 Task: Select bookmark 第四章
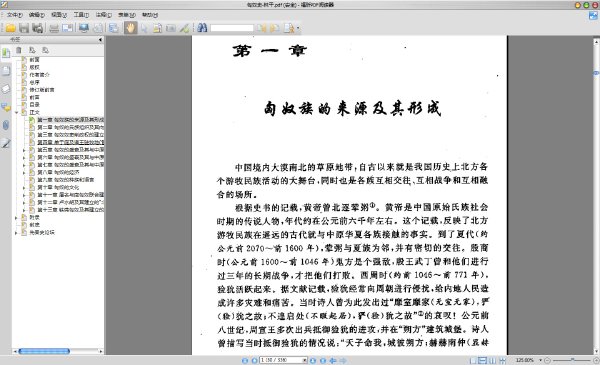pyautogui.click(x=70, y=142)
